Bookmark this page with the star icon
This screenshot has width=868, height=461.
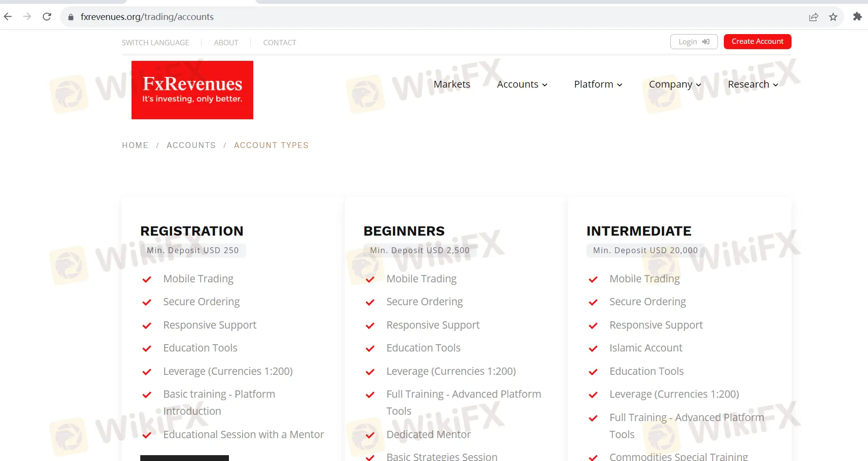[833, 17]
